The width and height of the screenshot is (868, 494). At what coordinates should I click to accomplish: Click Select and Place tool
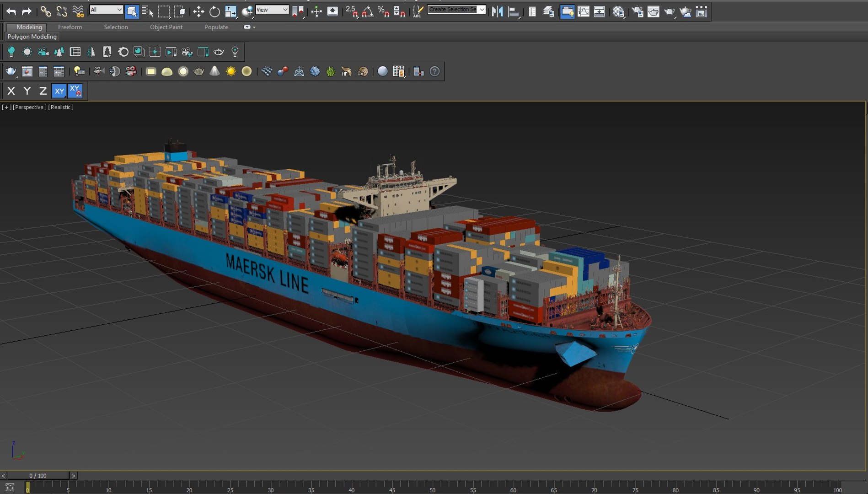click(x=247, y=11)
